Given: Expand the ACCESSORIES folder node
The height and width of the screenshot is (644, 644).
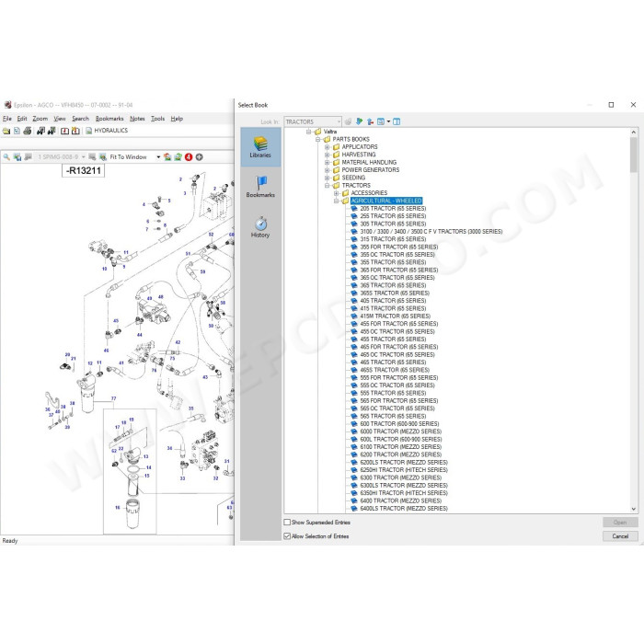Looking at the screenshot, I should (x=337, y=193).
